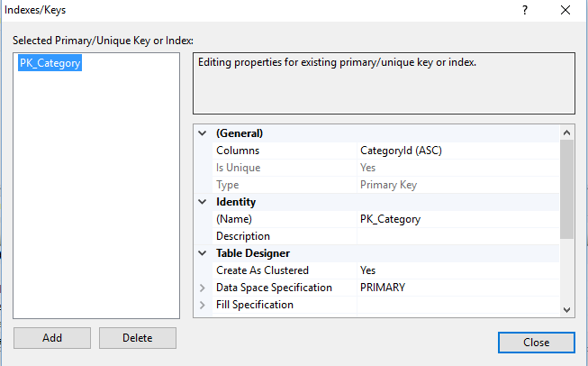Click the Type Primary Key row
The image size is (588, 366).
[x=285, y=185]
